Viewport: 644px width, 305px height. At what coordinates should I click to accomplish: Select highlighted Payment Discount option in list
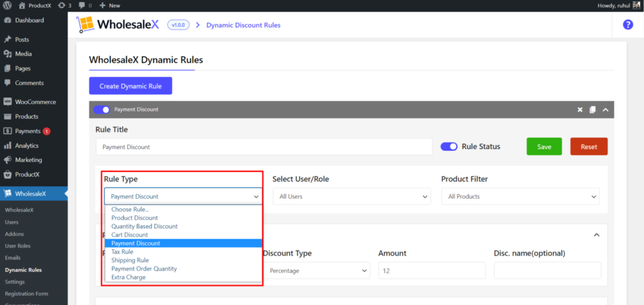coord(184,243)
